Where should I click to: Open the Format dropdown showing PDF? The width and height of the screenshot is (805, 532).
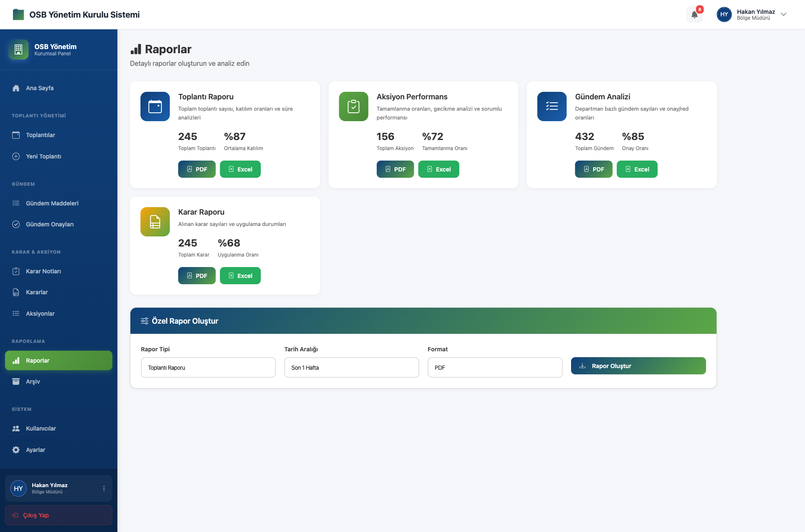coord(495,368)
